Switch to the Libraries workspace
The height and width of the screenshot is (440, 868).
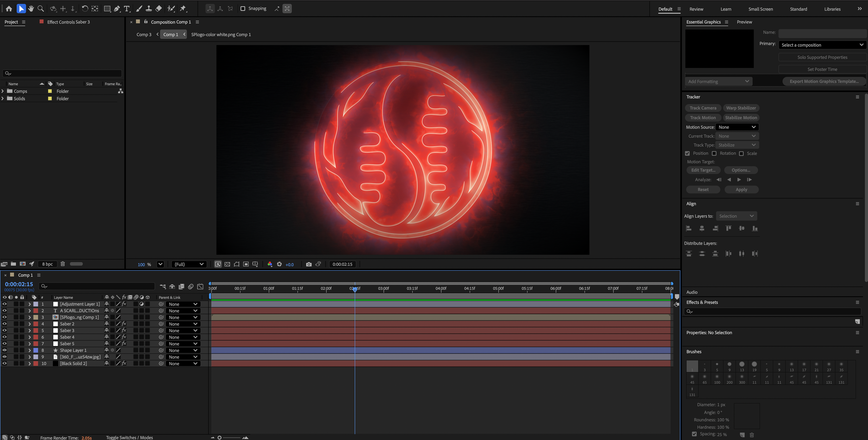[832, 9]
